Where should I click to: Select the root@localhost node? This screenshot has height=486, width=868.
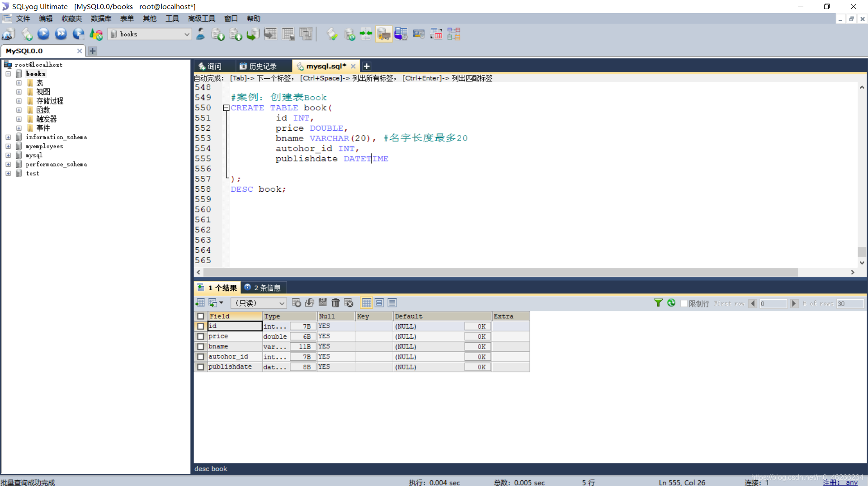pyautogui.click(x=38, y=65)
